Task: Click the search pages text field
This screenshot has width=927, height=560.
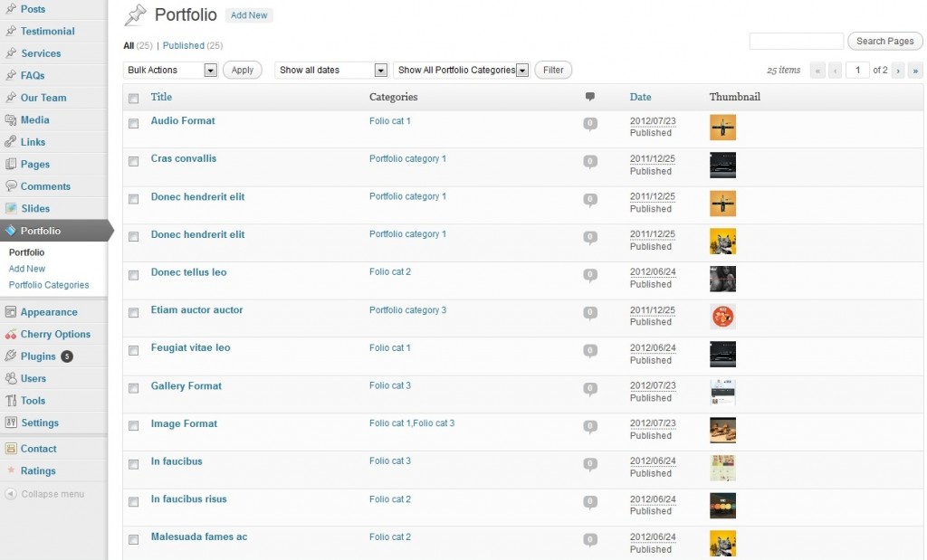Action: pos(797,41)
